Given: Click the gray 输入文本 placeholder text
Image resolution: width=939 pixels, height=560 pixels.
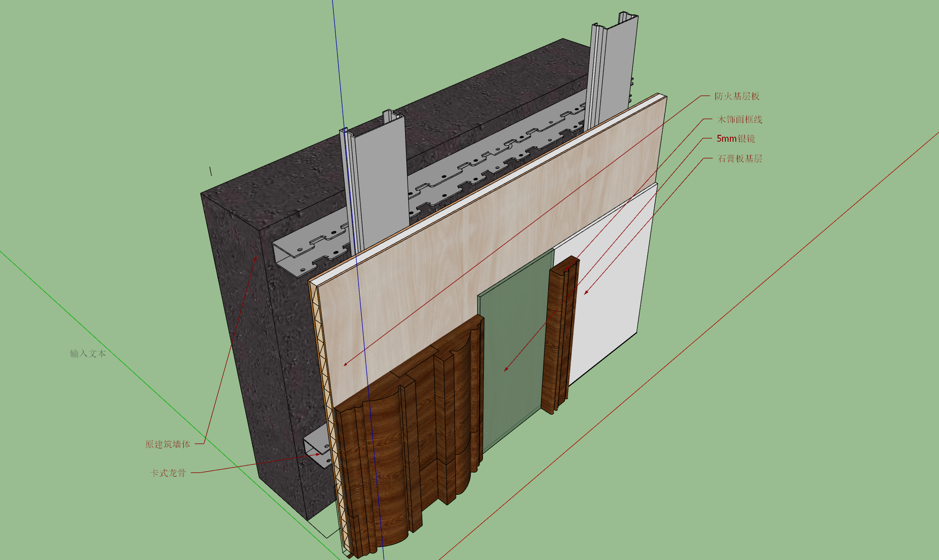Looking at the screenshot, I should (x=88, y=354).
